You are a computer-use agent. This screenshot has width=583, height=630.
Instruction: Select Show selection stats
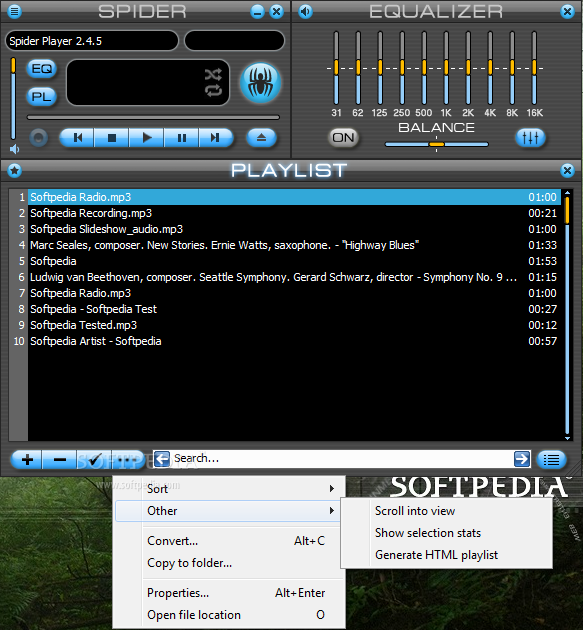click(x=447, y=533)
